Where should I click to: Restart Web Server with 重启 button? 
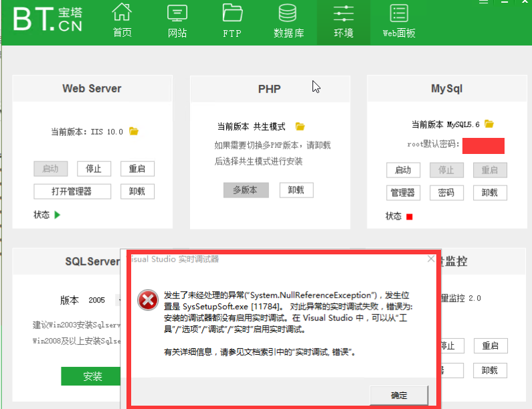point(137,169)
